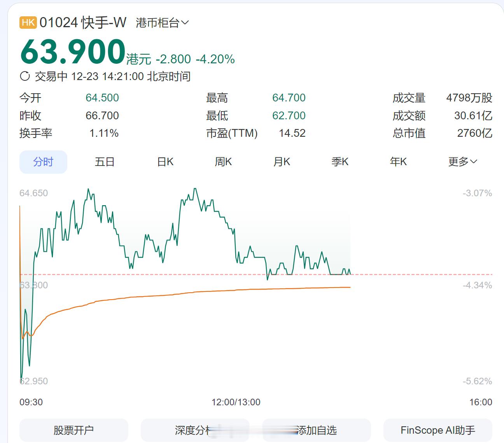Click the orange HK market badge
This screenshot has width=504, height=443.
tap(28, 23)
